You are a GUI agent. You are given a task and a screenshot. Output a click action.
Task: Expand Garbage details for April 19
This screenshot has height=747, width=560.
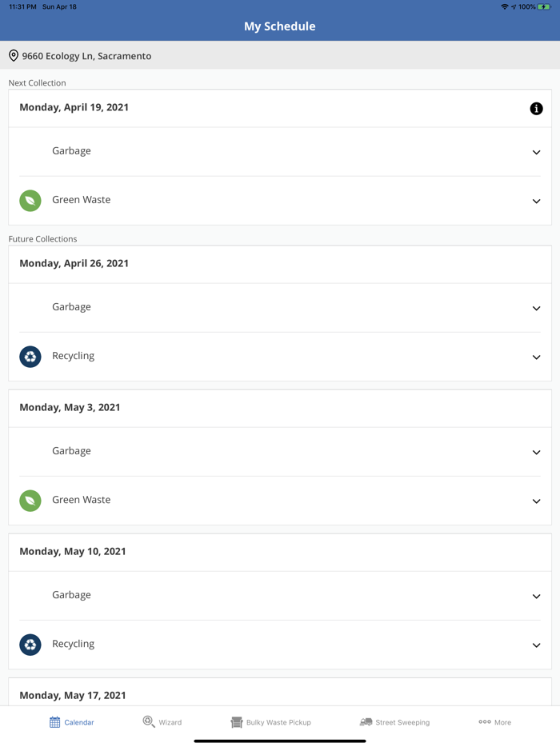(x=536, y=152)
